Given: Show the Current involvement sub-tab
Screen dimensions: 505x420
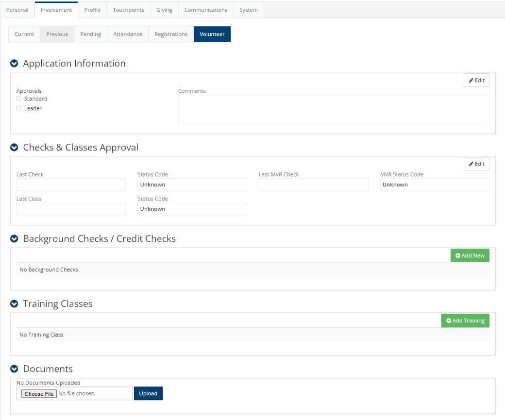Looking at the screenshot, I should [x=24, y=34].
